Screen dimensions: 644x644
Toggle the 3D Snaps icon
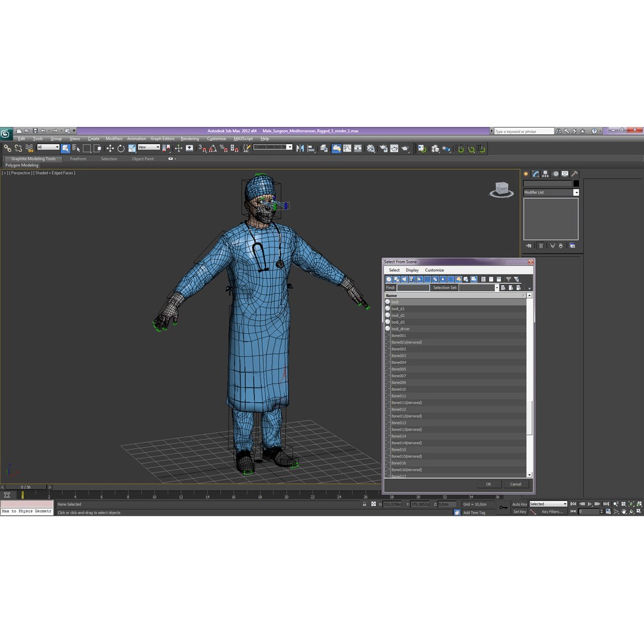click(202, 148)
